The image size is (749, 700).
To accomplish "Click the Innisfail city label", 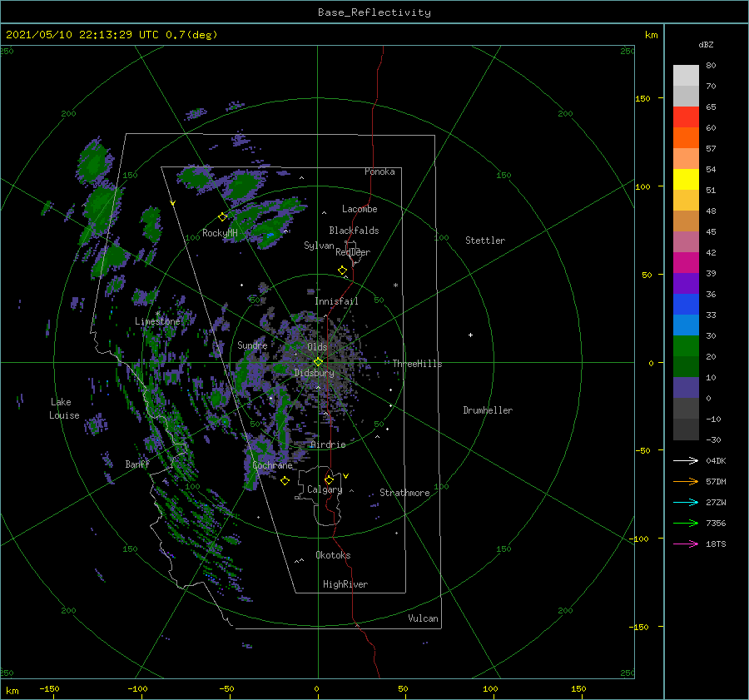I will (x=336, y=301).
